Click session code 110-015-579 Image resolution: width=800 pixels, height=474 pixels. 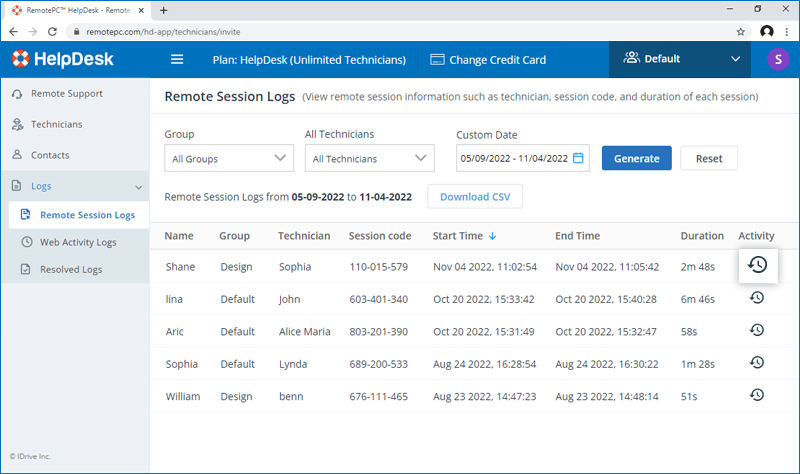(379, 267)
